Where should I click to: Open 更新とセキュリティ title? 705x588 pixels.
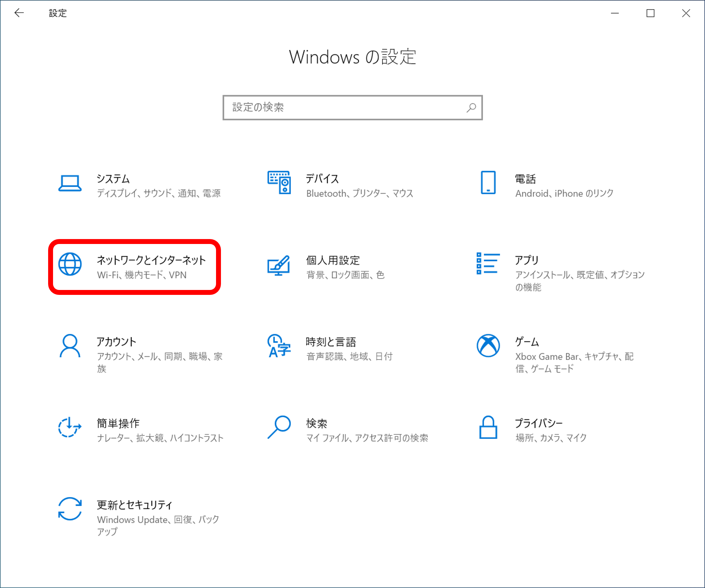(x=135, y=505)
